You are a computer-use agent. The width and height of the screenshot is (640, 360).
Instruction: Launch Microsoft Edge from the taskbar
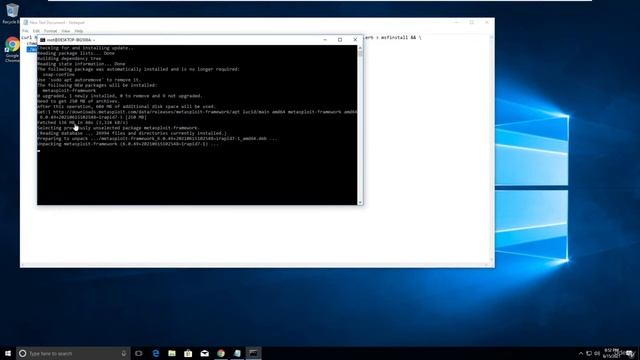tap(156, 353)
